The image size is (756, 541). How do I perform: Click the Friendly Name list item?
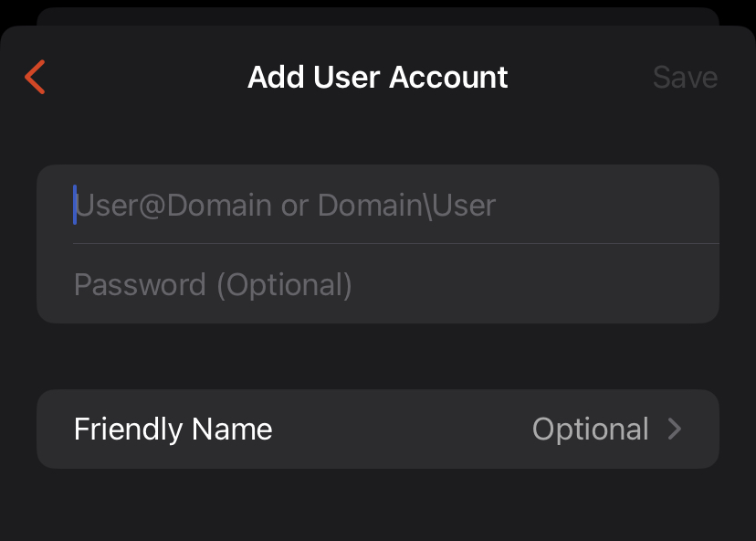[378, 429]
